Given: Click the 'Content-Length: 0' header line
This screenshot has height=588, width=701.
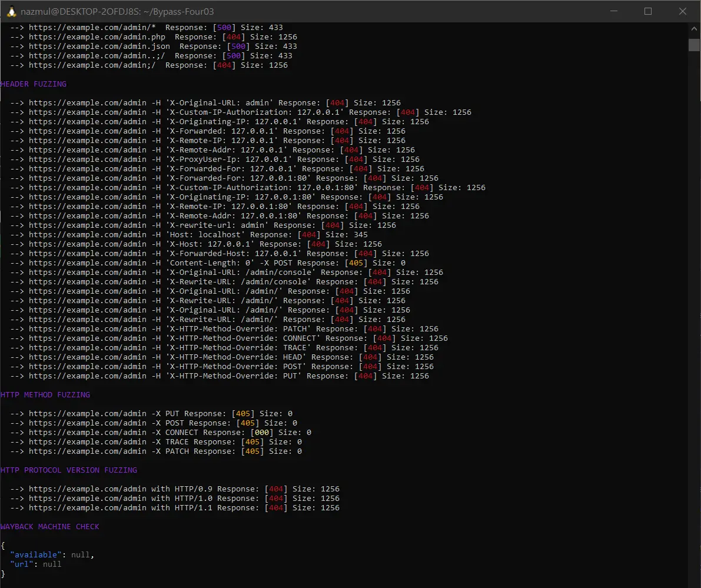Looking at the screenshot, I should click(208, 263).
